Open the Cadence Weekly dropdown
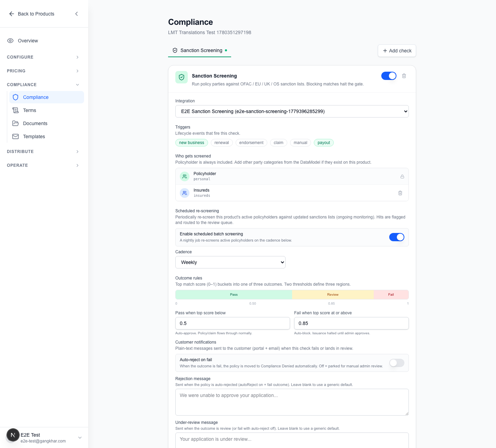 (x=230, y=262)
